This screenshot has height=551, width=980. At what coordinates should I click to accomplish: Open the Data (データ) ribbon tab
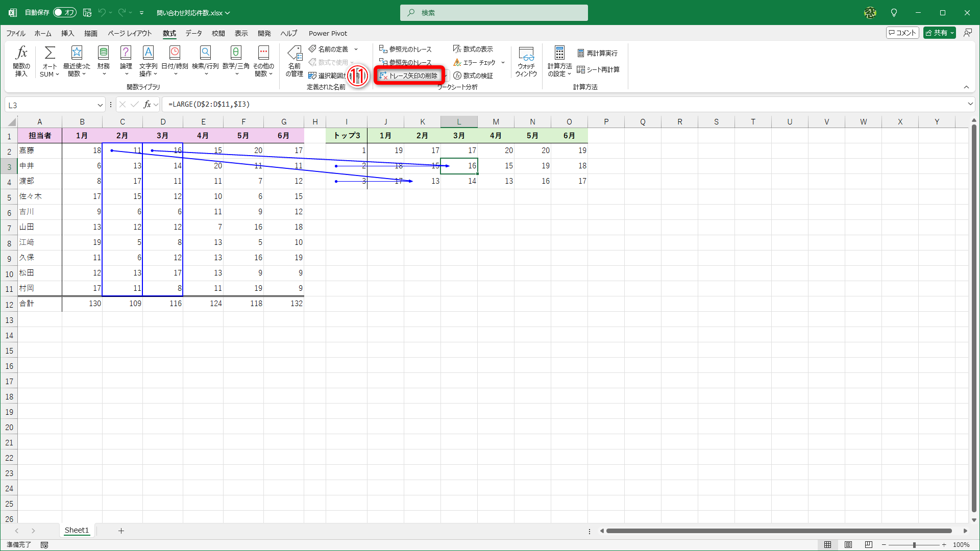[x=193, y=33]
